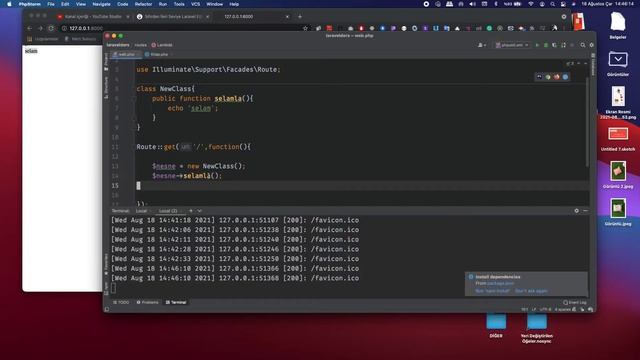Click the line encoding UTF-8 status item
Image resolution: width=640 pixels, height=360 pixels.
tap(546, 309)
